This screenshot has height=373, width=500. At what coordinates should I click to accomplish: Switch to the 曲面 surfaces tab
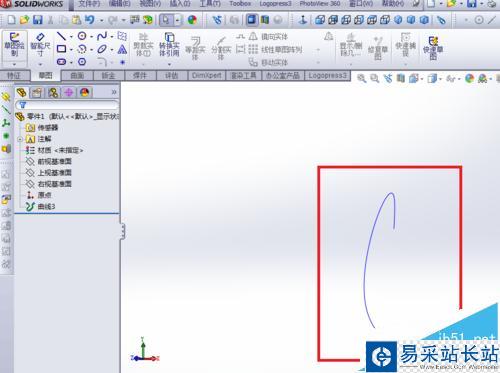click(x=77, y=76)
